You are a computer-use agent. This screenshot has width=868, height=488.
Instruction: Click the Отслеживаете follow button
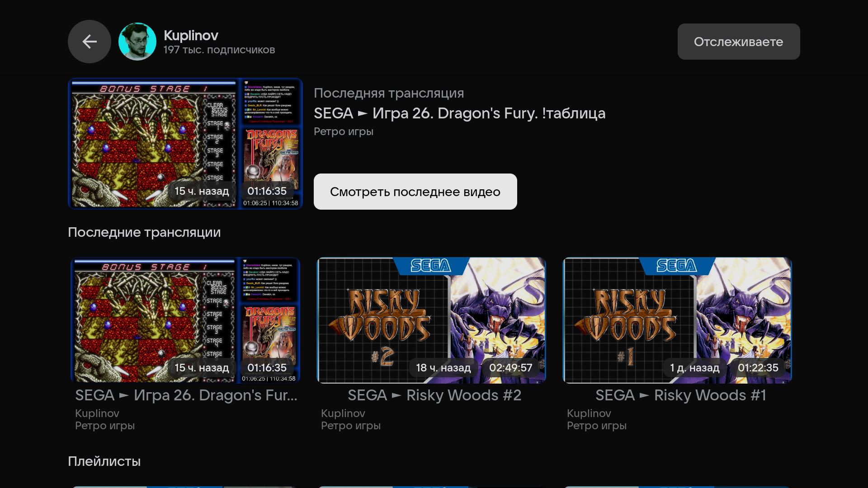tap(739, 42)
